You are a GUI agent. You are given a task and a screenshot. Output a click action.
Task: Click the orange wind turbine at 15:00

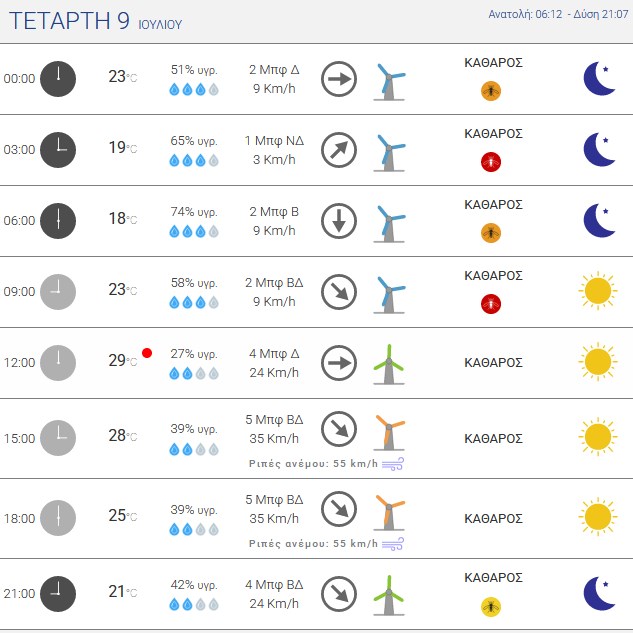[389, 432]
